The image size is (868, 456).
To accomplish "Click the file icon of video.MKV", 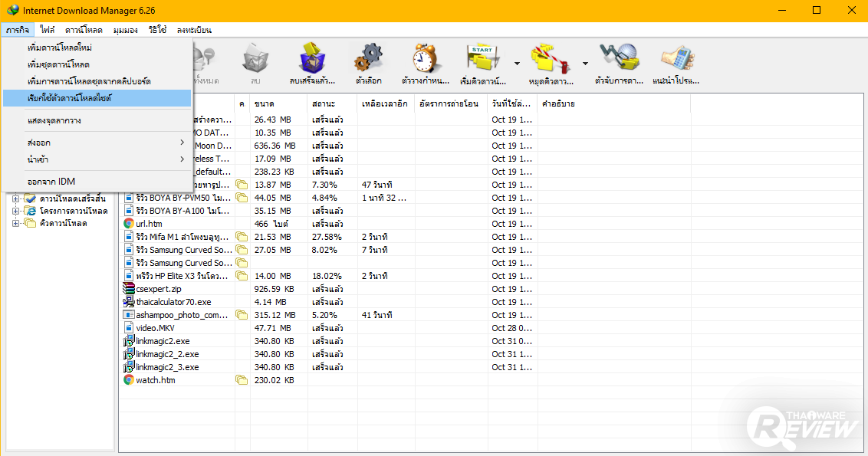I will pos(128,328).
